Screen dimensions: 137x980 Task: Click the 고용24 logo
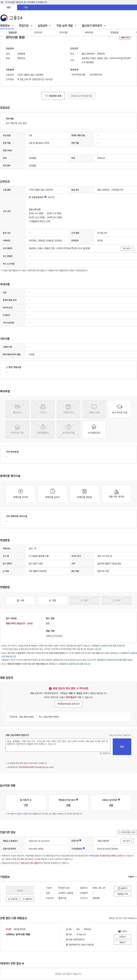tap(11, 18)
